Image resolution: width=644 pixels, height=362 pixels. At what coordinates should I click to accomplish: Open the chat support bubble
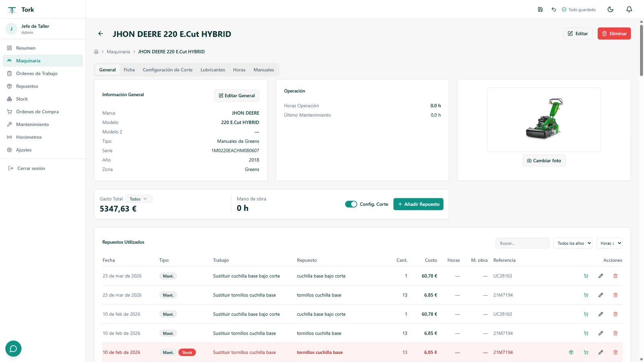pos(13,348)
